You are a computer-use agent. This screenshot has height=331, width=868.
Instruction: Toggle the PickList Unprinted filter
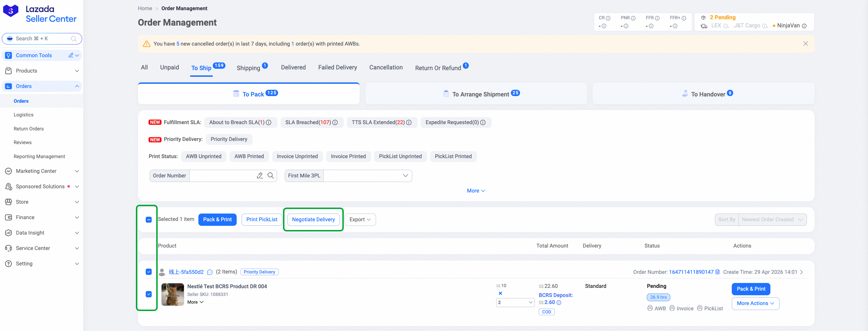pos(400,156)
